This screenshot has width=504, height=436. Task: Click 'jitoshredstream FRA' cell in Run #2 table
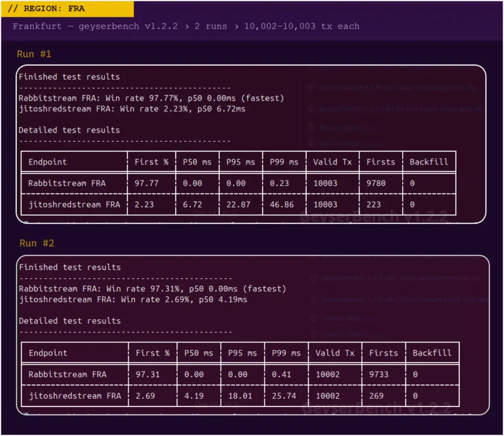click(x=75, y=396)
